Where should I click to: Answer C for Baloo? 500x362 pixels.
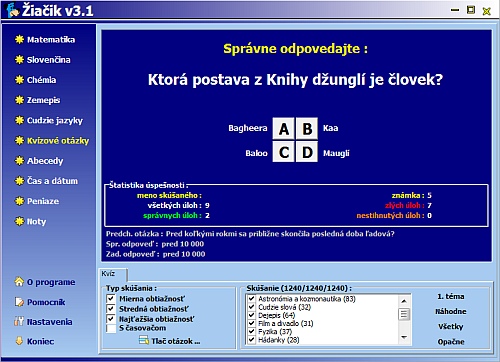[x=283, y=152]
